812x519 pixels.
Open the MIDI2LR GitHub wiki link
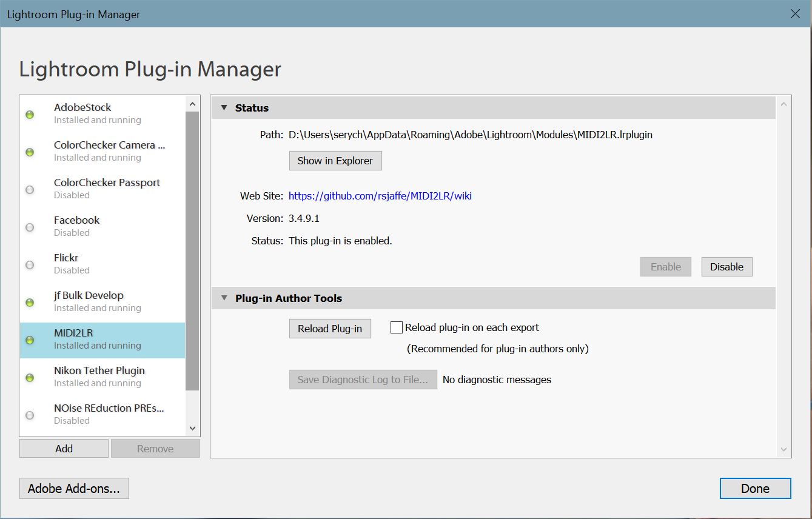point(380,196)
